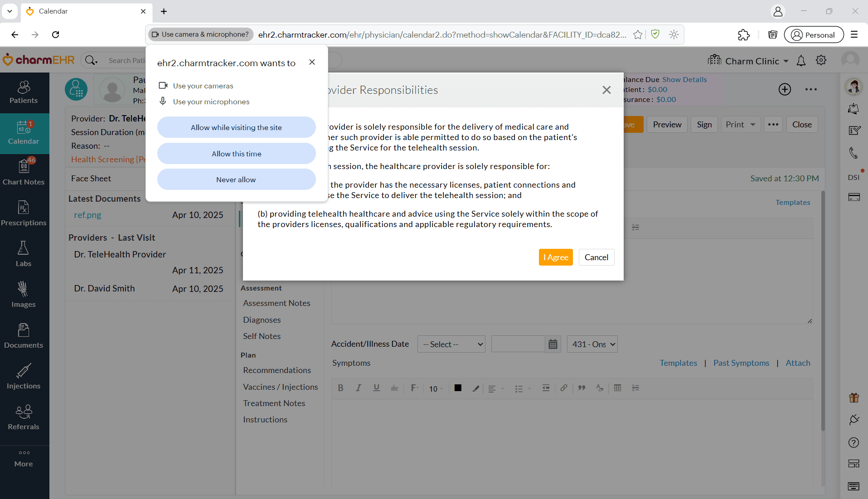Open the Labs sidebar section

(x=24, y=254)
